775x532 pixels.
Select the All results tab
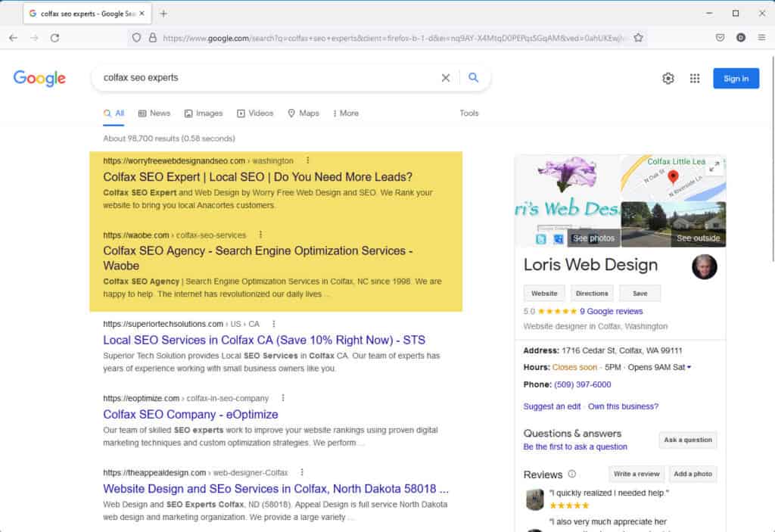tap(114, 114)
